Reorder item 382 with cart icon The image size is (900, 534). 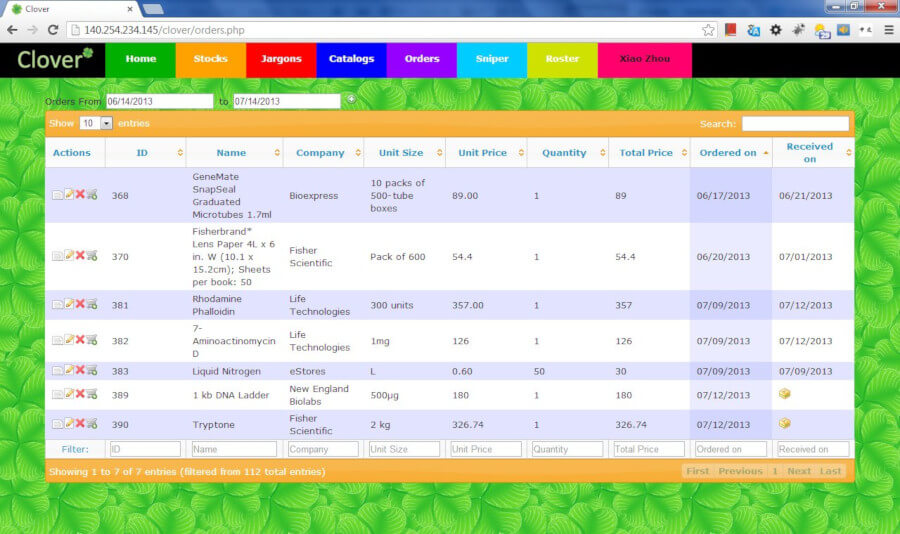click(x=92, y=340)
